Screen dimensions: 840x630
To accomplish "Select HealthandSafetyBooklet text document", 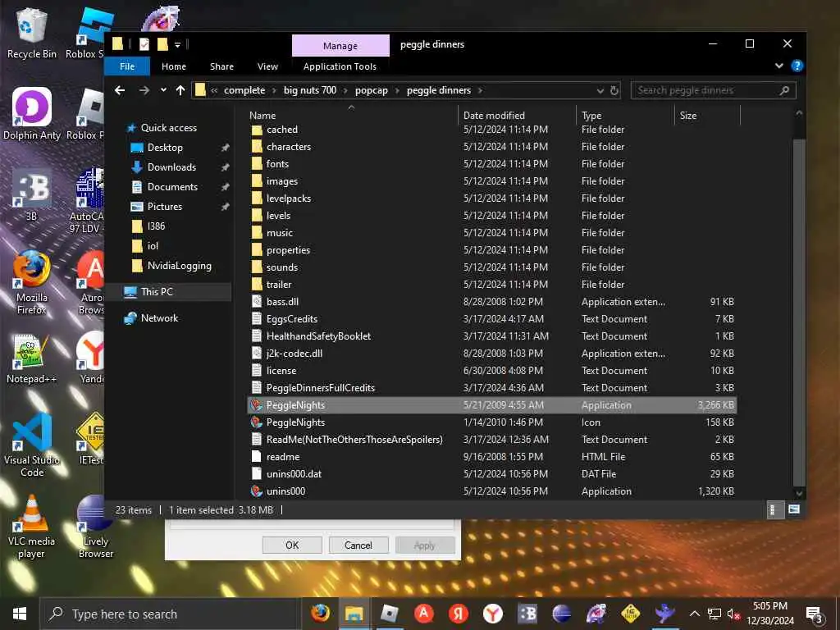I will [318, 336].
